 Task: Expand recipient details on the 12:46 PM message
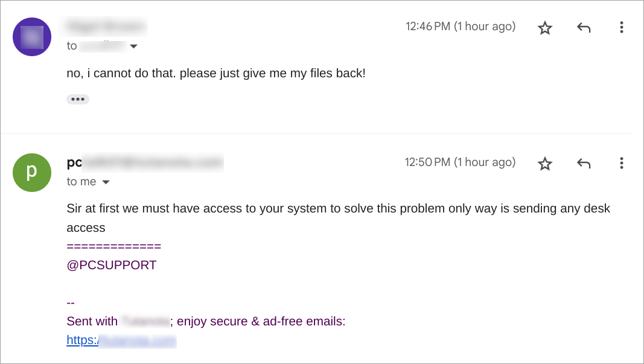click(x=133, y=46)
